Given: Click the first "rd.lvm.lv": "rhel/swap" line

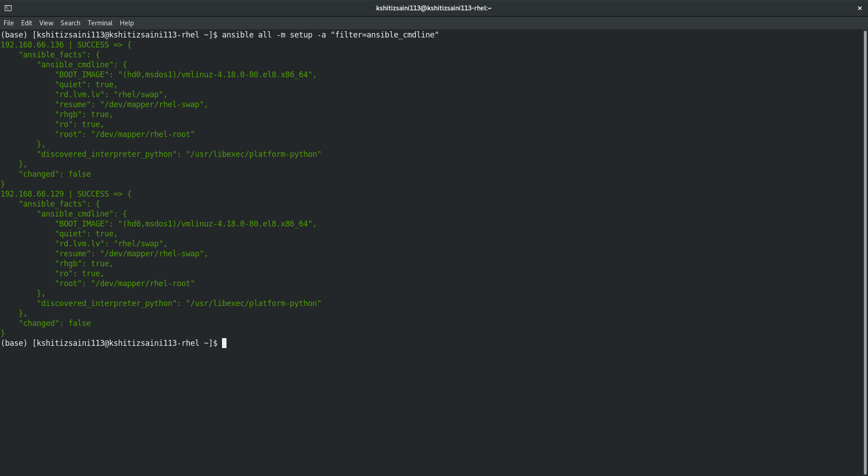Looking at the screenshot, I should tap(111, 94).
